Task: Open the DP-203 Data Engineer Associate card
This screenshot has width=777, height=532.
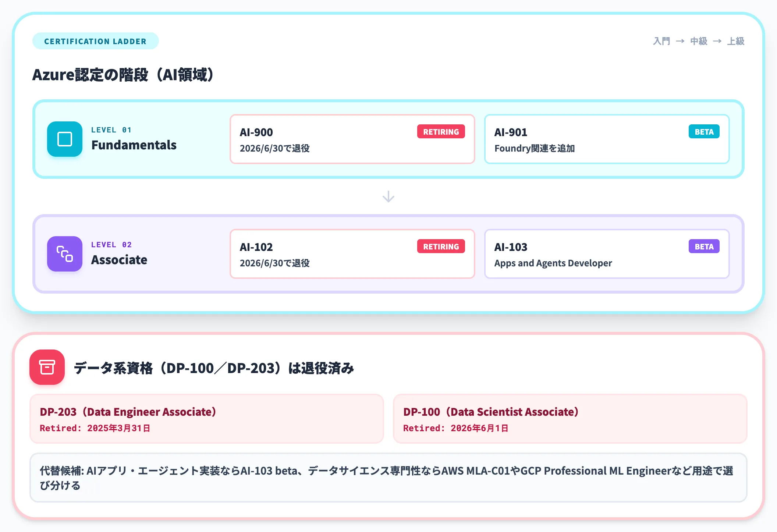Action: click(x=207, y=419)
